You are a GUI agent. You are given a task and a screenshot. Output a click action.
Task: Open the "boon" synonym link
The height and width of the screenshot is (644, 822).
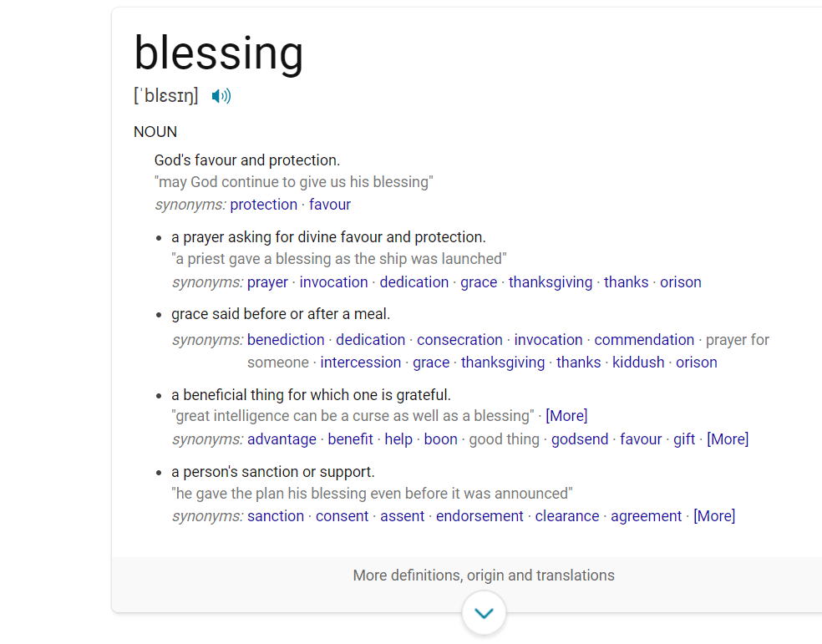pyautogui.click(x=440, y=439)
